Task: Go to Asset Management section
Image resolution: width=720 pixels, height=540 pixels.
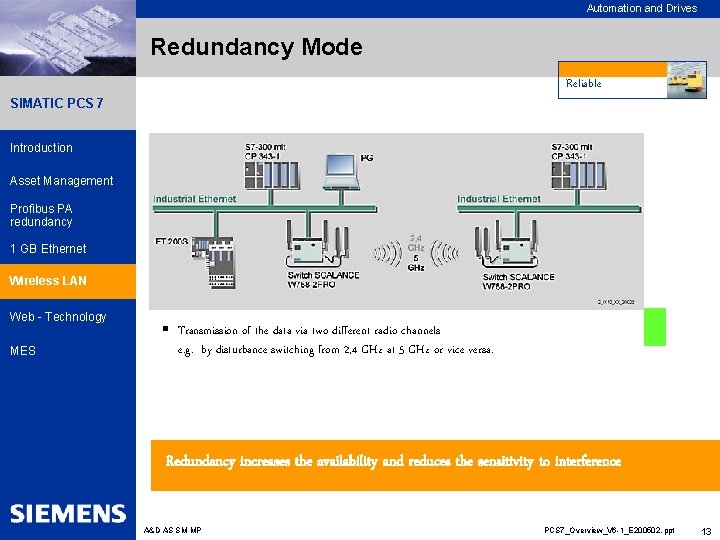Action: pyautogui.click(x=62, y=181)
